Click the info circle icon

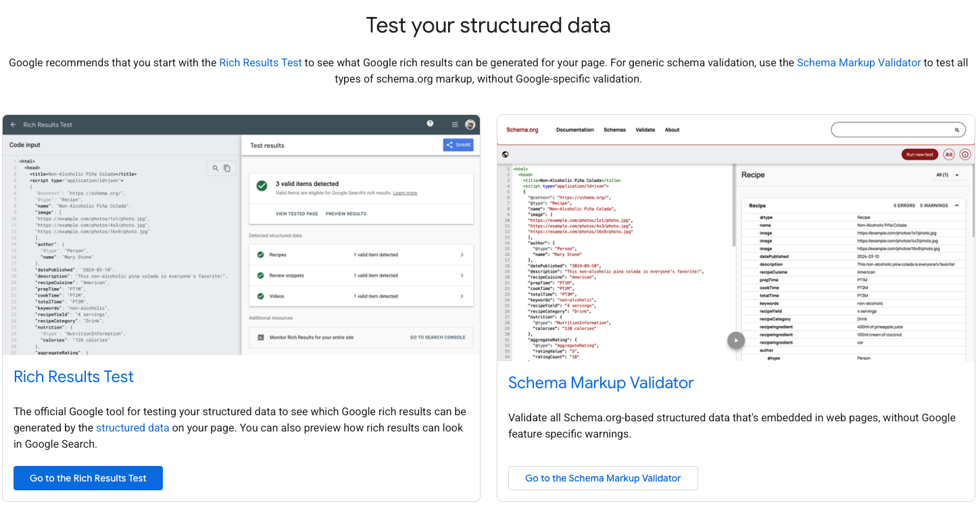point(964,155)
